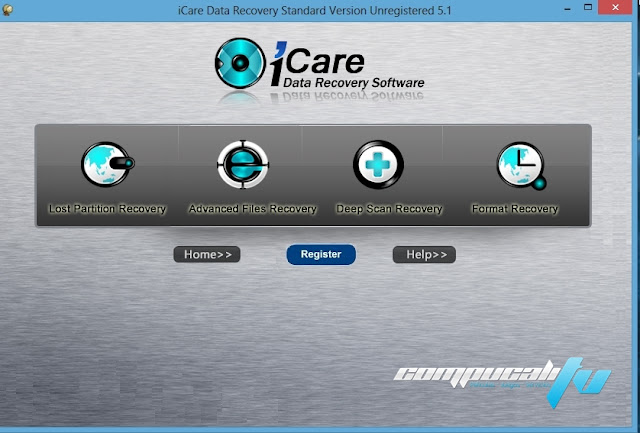Open Format Recovery clock icon
Viewport: 640px width, 433px height.
[x=522, y=165]
